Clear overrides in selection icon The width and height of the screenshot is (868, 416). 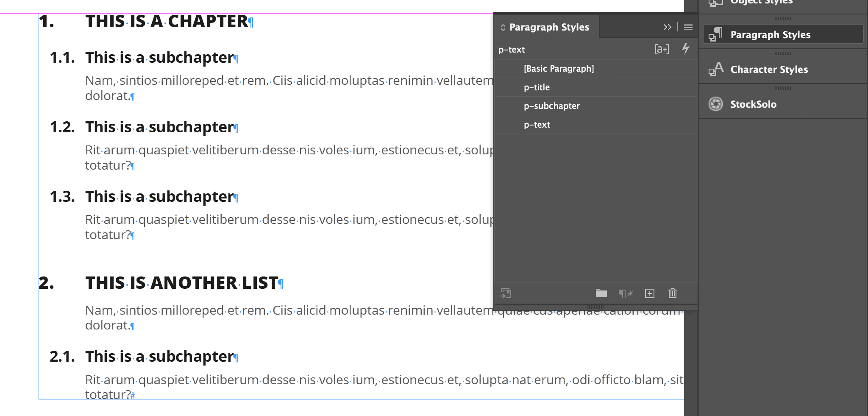(x=626, y=293)
